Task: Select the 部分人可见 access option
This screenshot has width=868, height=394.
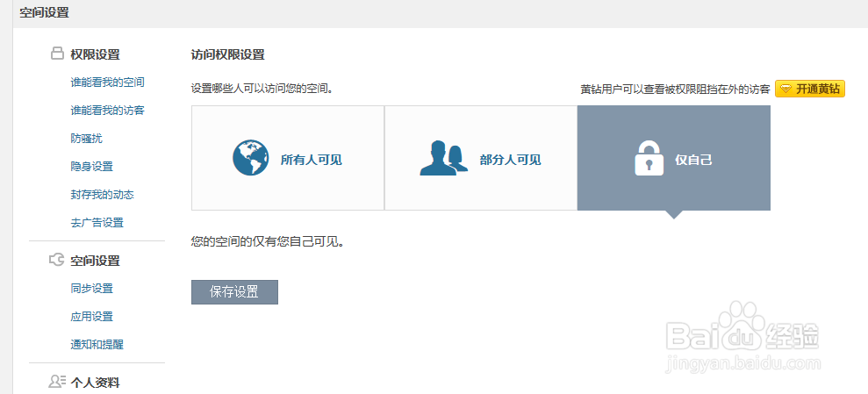Action: (x=480, y=158)
